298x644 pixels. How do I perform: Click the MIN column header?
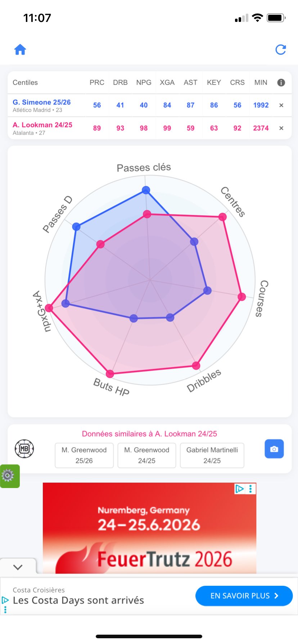coord(261,83)
